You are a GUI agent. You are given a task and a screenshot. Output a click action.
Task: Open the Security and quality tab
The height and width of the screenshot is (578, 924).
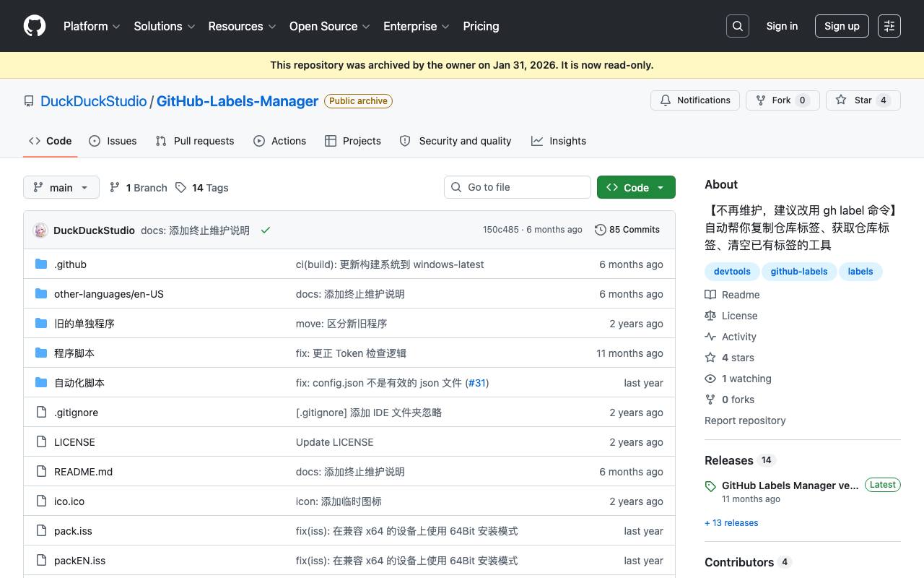point(456,141)
